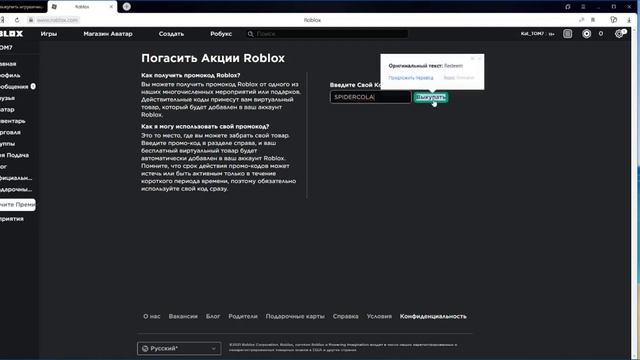Open Магазин Аватар in the top navbar

(108, 34)
